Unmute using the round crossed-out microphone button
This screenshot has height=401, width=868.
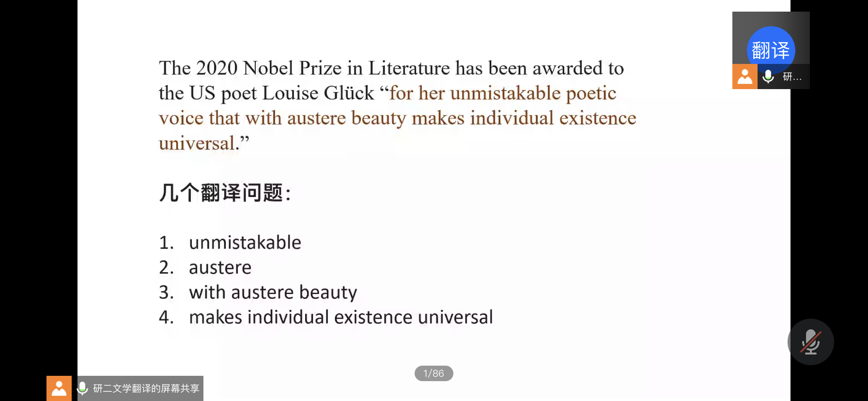tap(810, 342)
